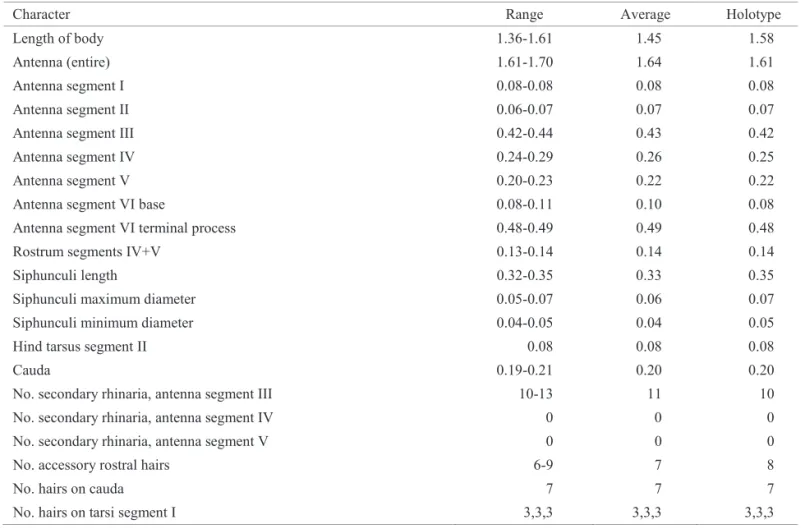The image size is (805, 529).
Task: Click the Character column header
Action: coord(41,14)
